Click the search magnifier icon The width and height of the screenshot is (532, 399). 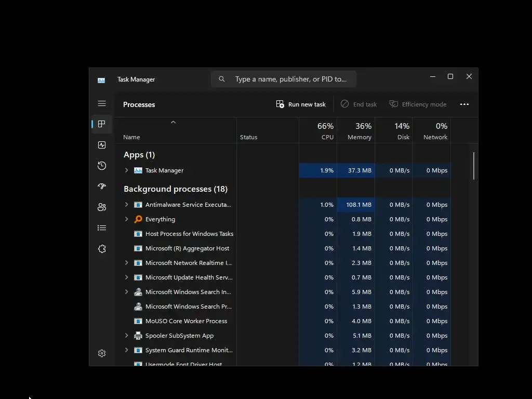(221, 79)
